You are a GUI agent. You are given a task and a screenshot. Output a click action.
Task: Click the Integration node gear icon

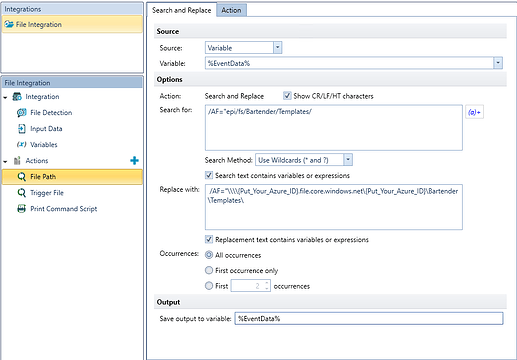17,97
